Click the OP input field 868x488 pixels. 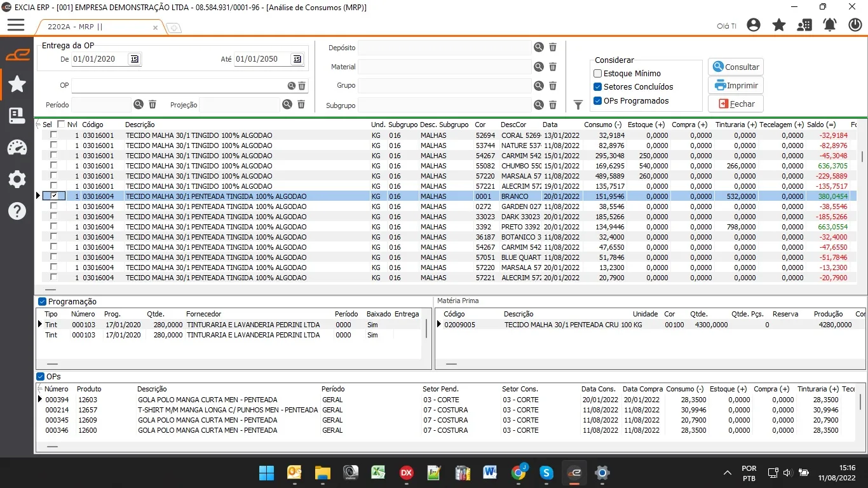pos(179,86)
